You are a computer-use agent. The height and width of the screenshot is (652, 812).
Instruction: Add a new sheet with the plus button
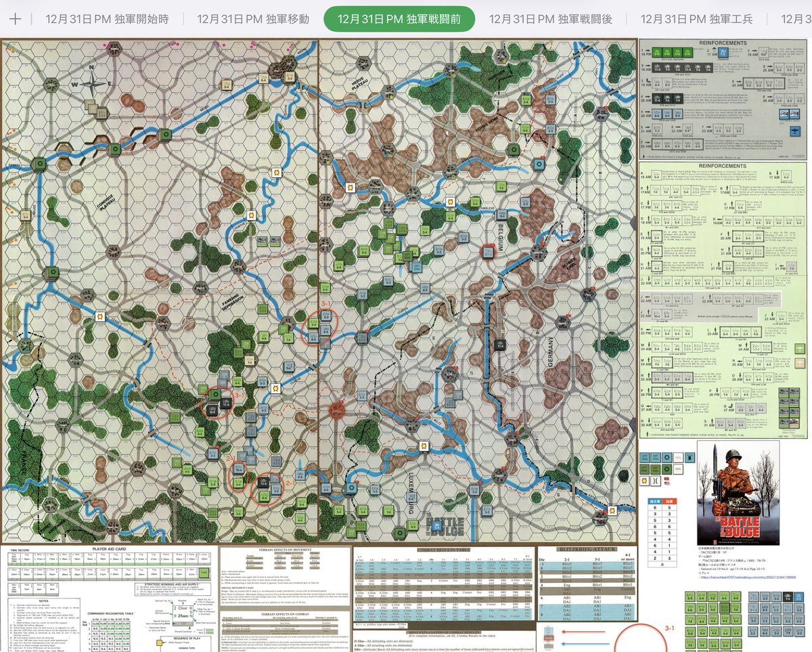click(16, 19)
